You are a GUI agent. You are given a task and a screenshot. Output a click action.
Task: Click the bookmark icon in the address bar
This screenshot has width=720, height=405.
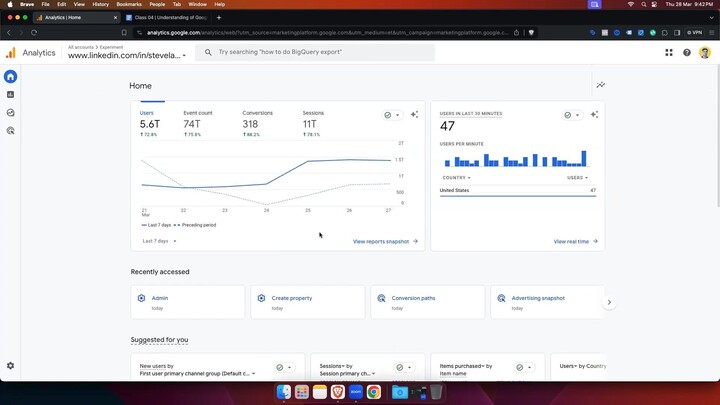click(124, 33)
